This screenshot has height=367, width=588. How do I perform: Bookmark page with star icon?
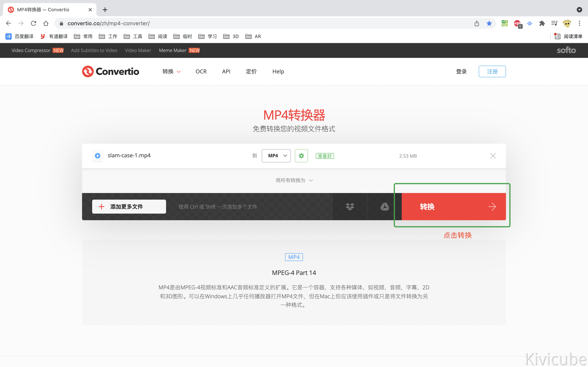coord(489,23)
